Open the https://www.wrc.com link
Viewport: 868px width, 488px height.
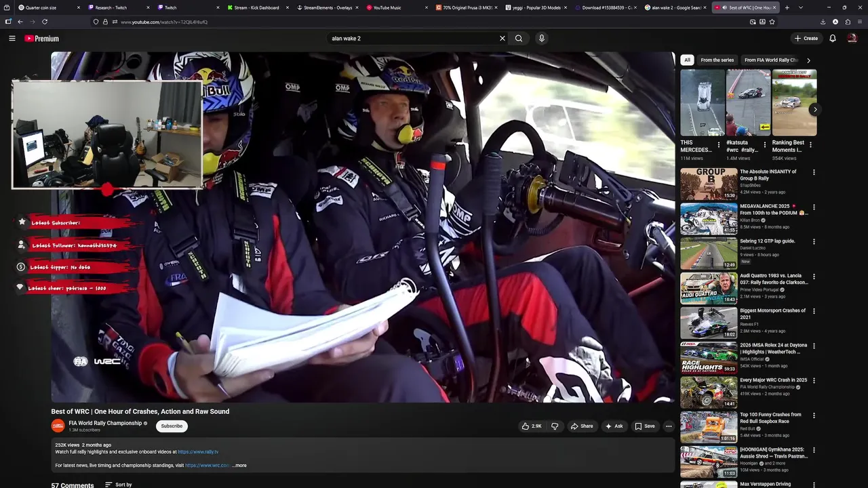(x=208, y=466)
